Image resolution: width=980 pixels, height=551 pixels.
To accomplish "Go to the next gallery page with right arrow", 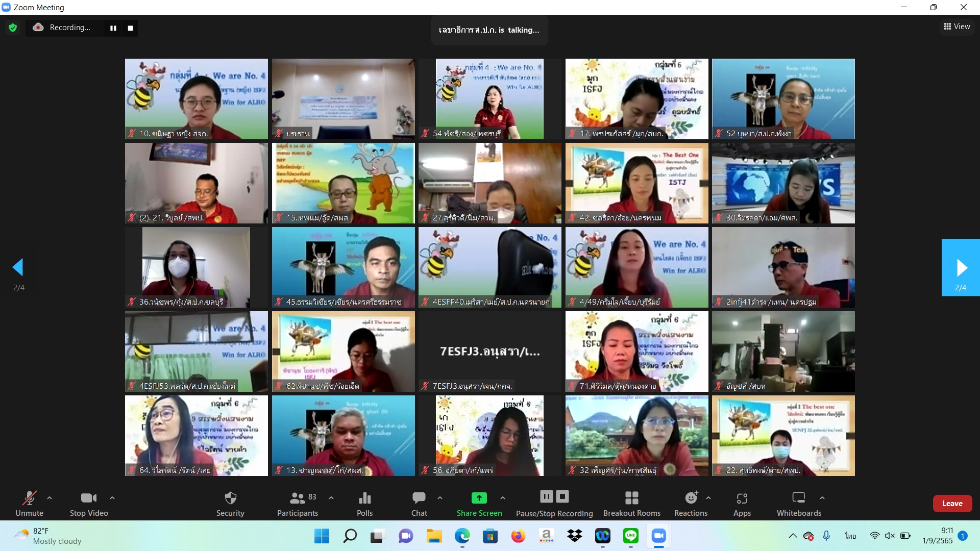I will pyautogui.click(x=961, y=267).
